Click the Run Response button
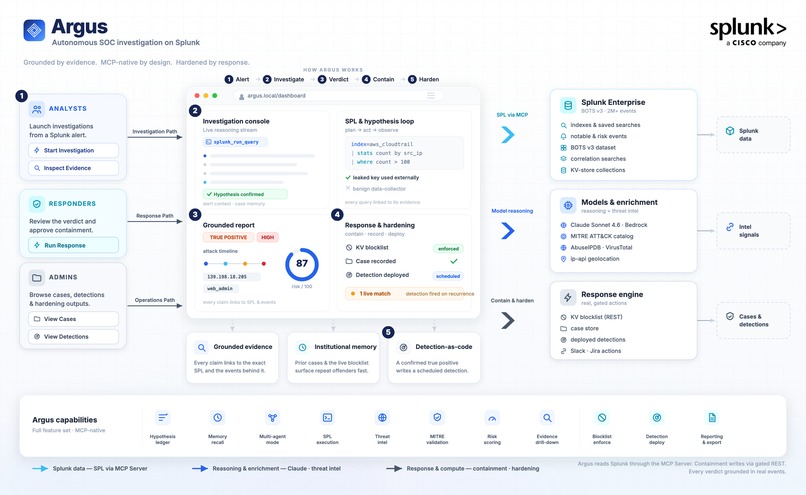The height and width of the screenshot is (495, 806). click(x=74, y=245)
